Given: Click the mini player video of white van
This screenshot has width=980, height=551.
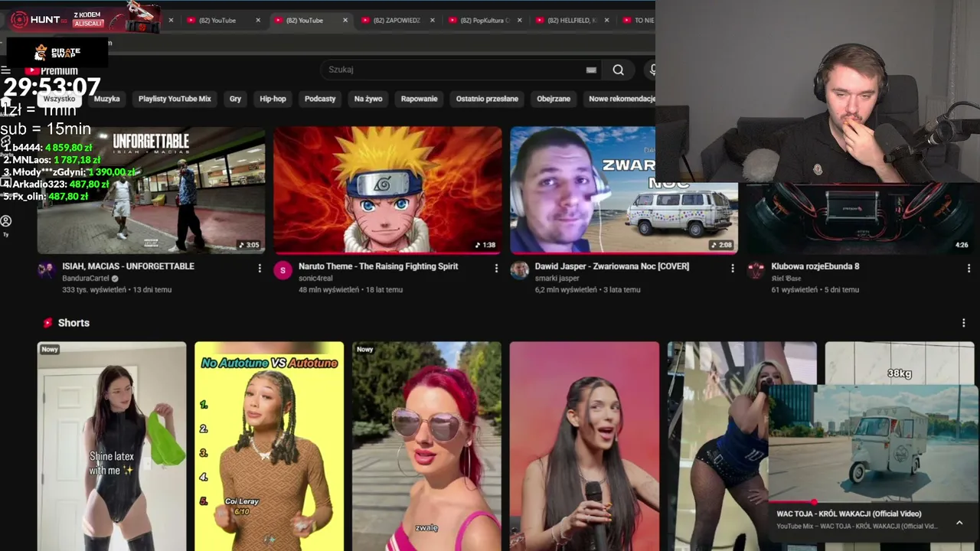Looking at the screenshot, I should 873,443.
